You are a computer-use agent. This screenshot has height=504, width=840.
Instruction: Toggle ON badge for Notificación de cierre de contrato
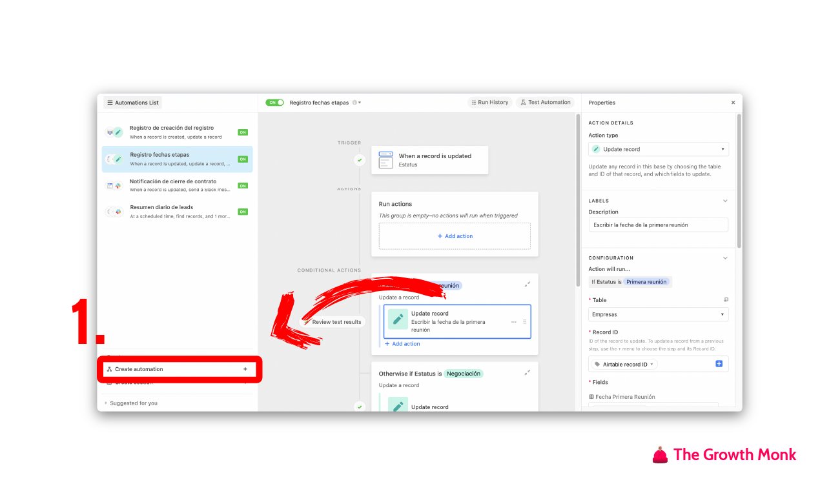point(243,186)
